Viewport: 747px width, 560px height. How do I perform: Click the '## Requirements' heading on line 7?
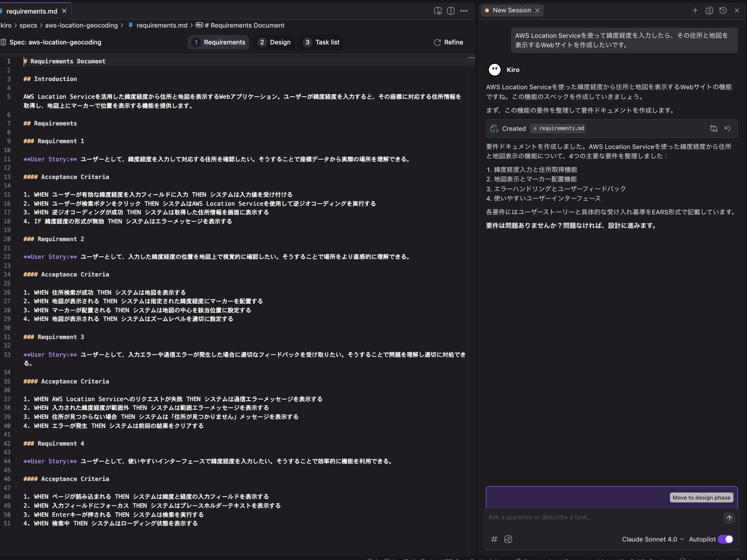tap(50, 123)
